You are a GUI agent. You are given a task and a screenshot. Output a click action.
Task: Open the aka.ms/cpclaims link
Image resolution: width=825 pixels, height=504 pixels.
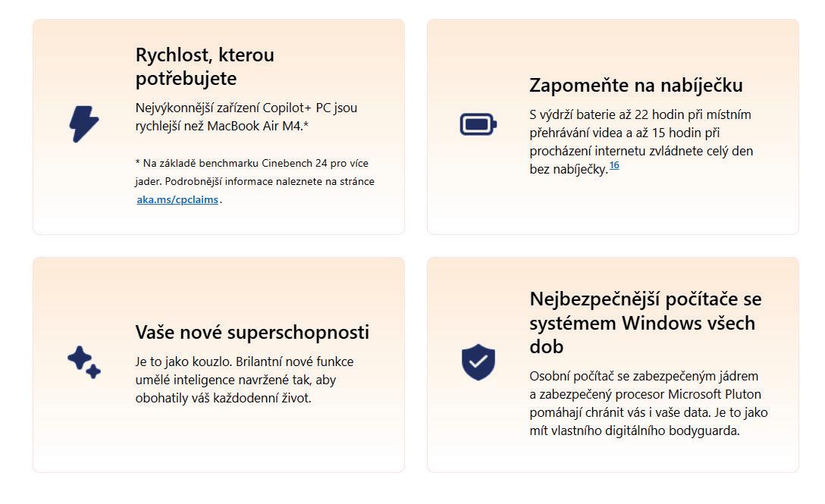[177, 200]
